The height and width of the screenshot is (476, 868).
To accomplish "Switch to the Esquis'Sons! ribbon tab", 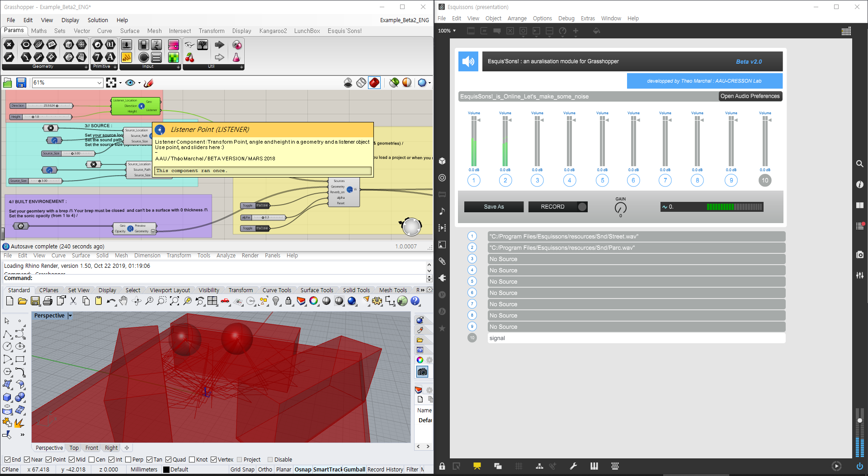I will click(344, 31).
